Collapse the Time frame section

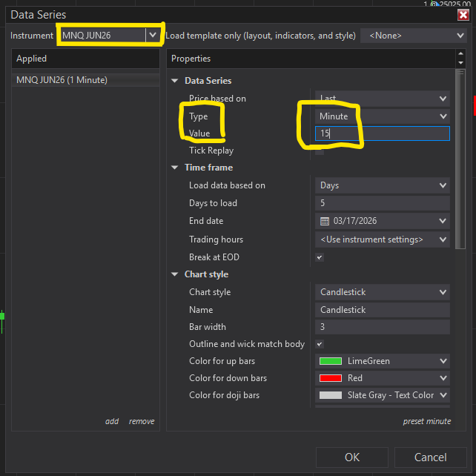(174, 168)
